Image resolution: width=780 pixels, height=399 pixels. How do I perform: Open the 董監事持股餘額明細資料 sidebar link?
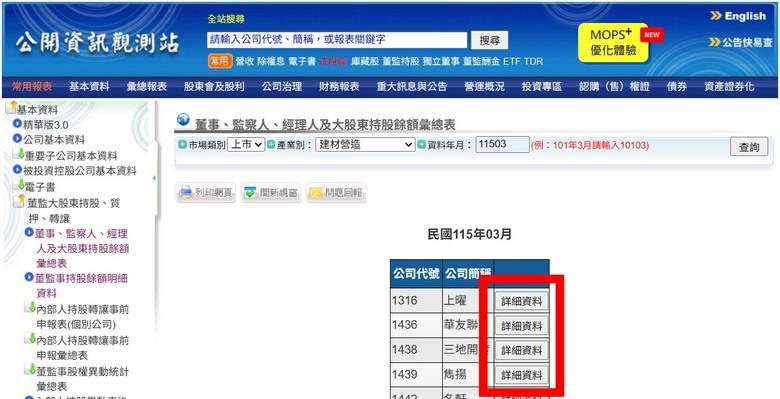(x=81, y=285)
